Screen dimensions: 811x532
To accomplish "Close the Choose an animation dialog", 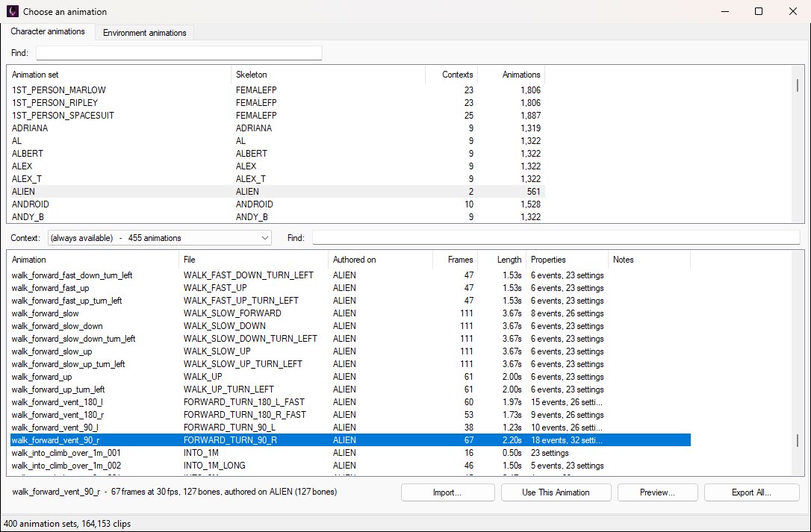I will click(x=793, y=11).
